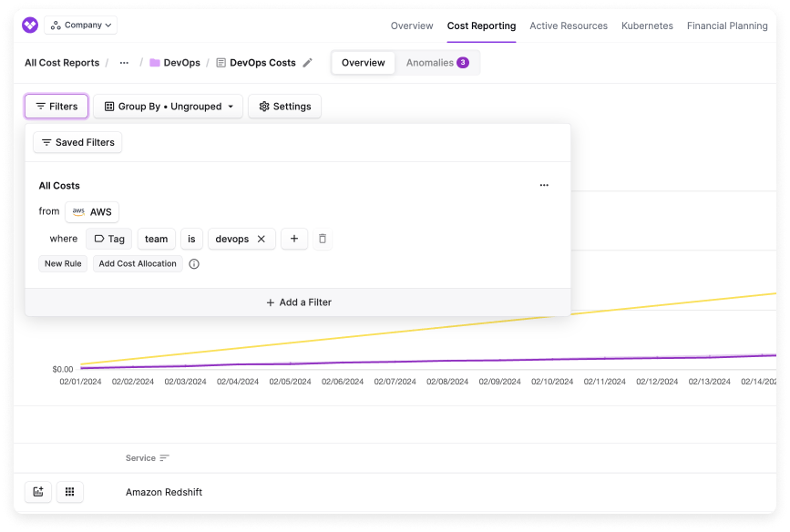Click the Saved Filters toggle
The image size is (790, 532).
tap(77, 142)
